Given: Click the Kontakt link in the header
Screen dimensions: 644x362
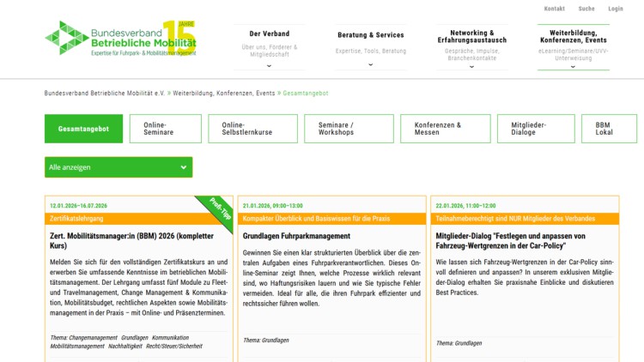Looking at the screenshot, I should click(x=554, y=9).
